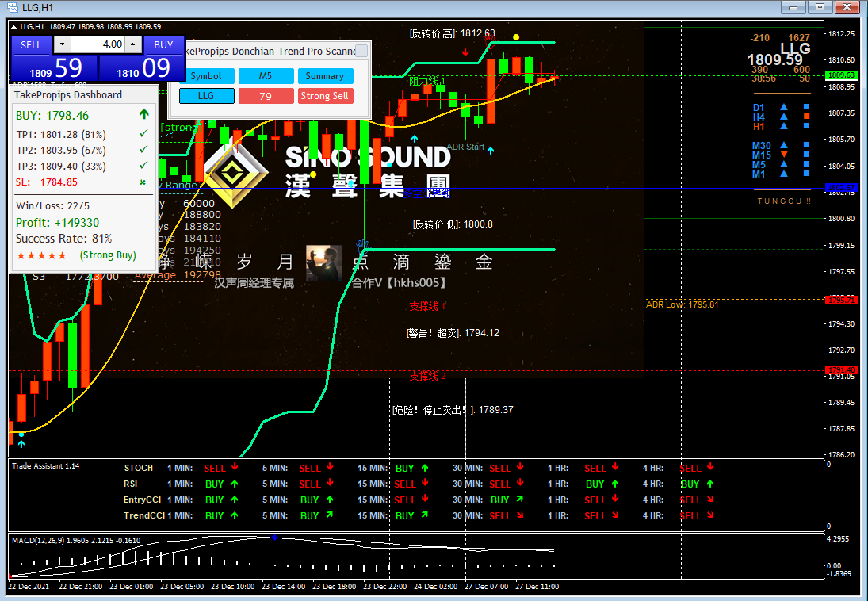Image resolution: width=868 pixels, height=601 pixels.
Task: Click the Win/Loss: 22/5 text
Action: tap(52, 205)
